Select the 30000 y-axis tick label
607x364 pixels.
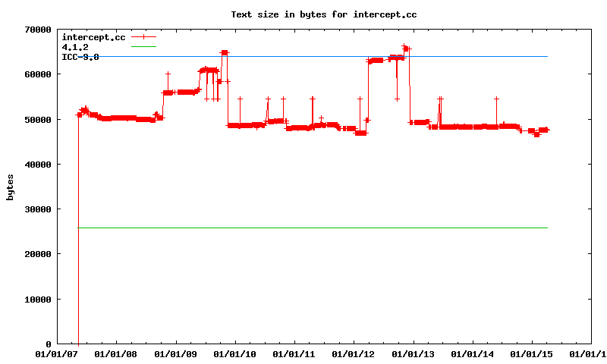(36, 209)
